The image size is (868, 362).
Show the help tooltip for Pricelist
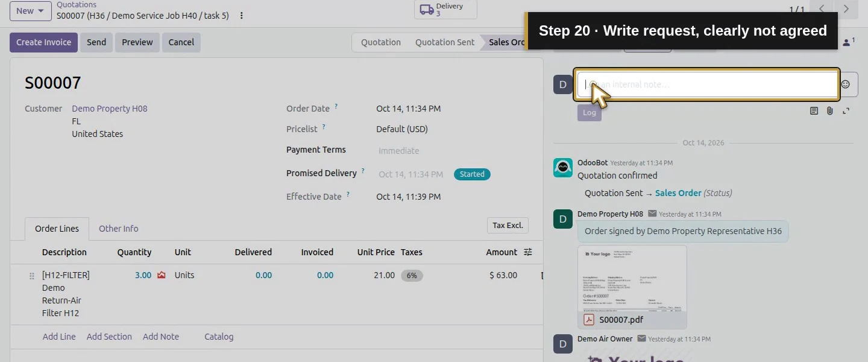coord(324,127)
